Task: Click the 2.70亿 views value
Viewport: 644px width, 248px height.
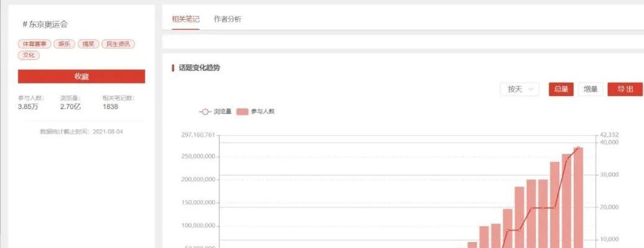Action: click(x=71, y=107)
